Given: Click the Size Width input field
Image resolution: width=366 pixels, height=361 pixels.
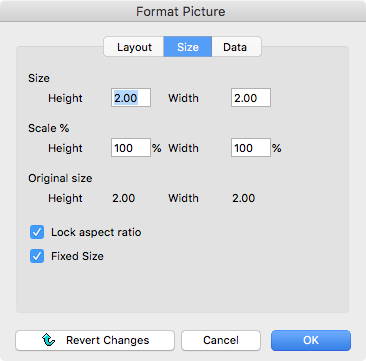Looking at the screenshot, I should point(251,98).
